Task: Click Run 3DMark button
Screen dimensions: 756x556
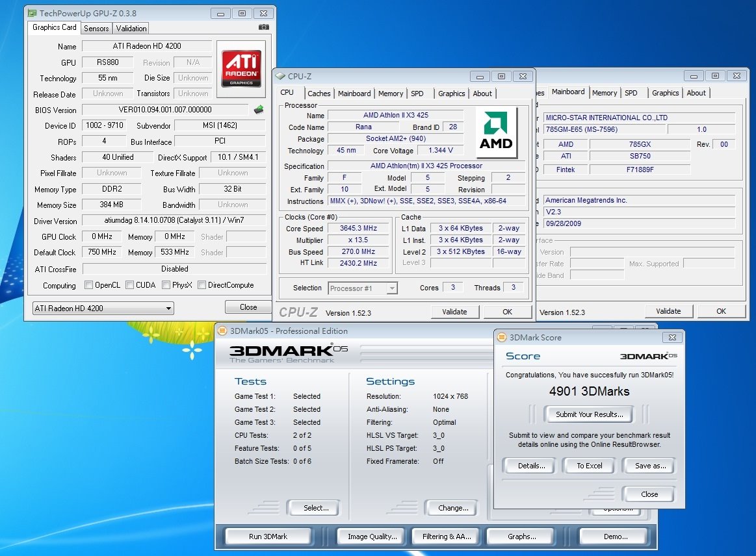Action: coord(268,537)
